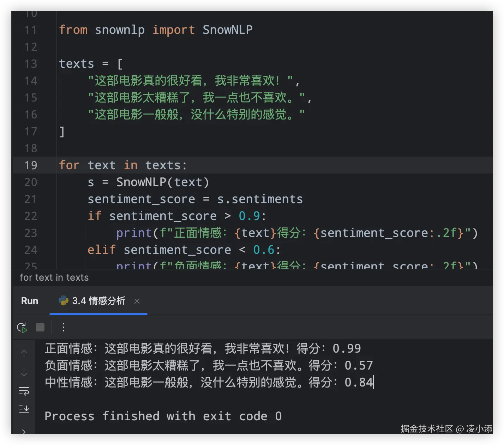Click the 0.6 threshold value on line 24
Screen dimensions: 504x445
[x=264, y=250]
